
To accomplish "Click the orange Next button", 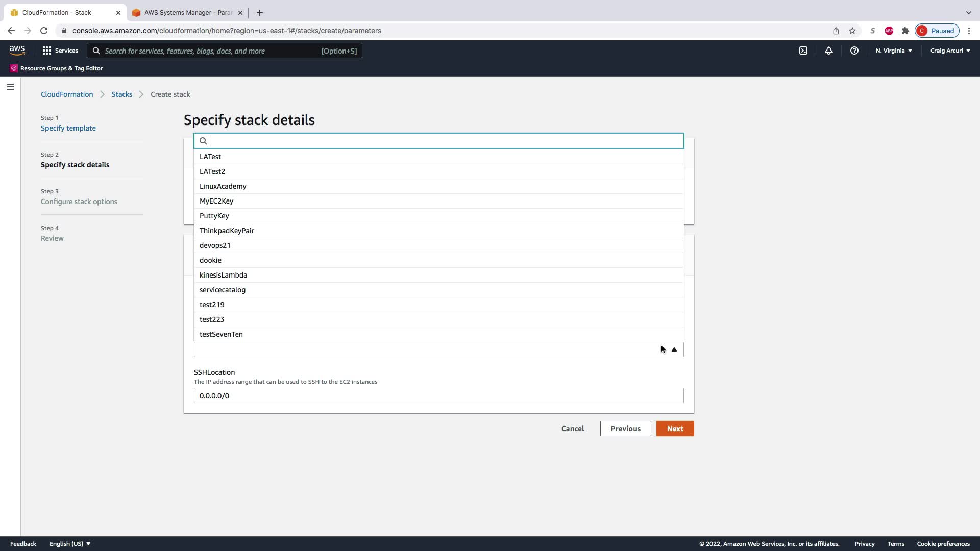I will [675, 429].
